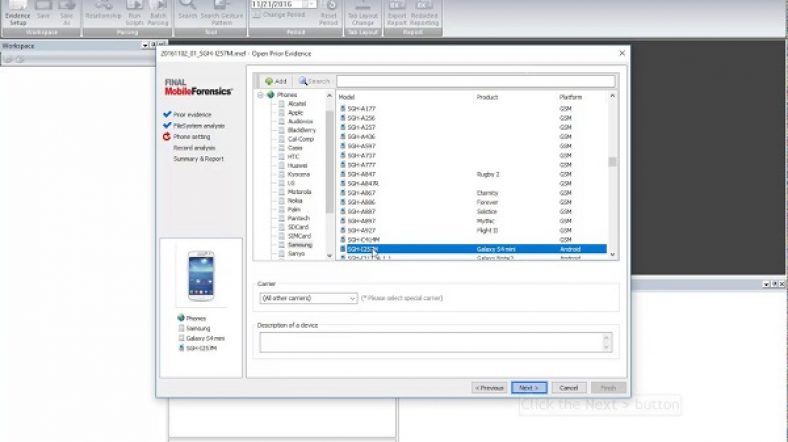788x442 pixels.
Task: Select SDCard in the manufacturer tree
Action: [x=298, y=227]
